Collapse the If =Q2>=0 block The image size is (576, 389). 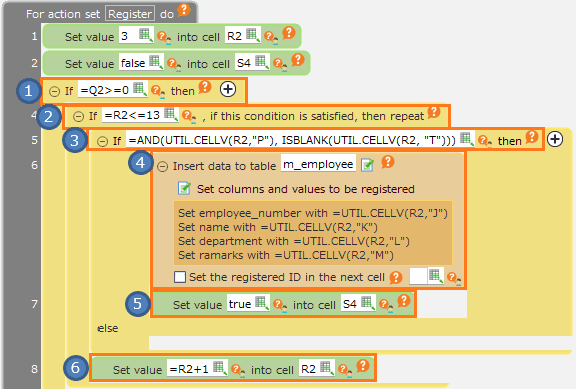pos(54,91)
